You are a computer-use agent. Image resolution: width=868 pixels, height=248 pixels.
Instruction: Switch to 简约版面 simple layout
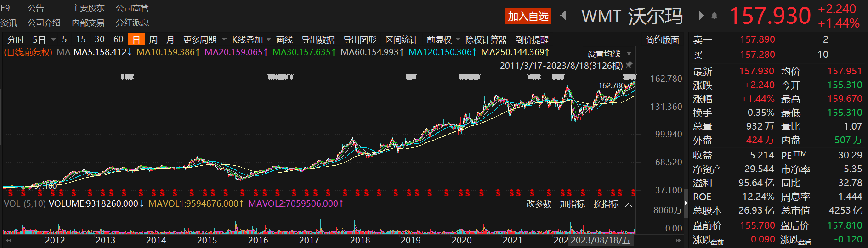click(663, 39)
